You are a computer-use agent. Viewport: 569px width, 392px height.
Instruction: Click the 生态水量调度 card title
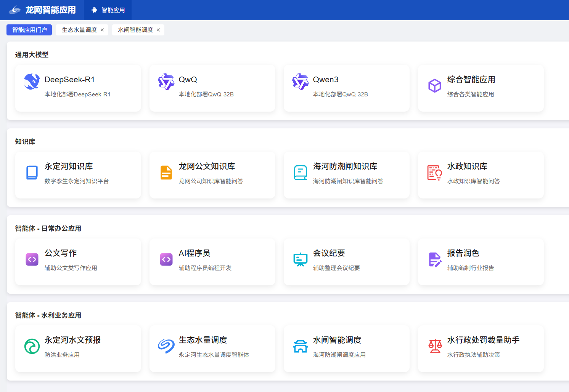click(203, 340)
